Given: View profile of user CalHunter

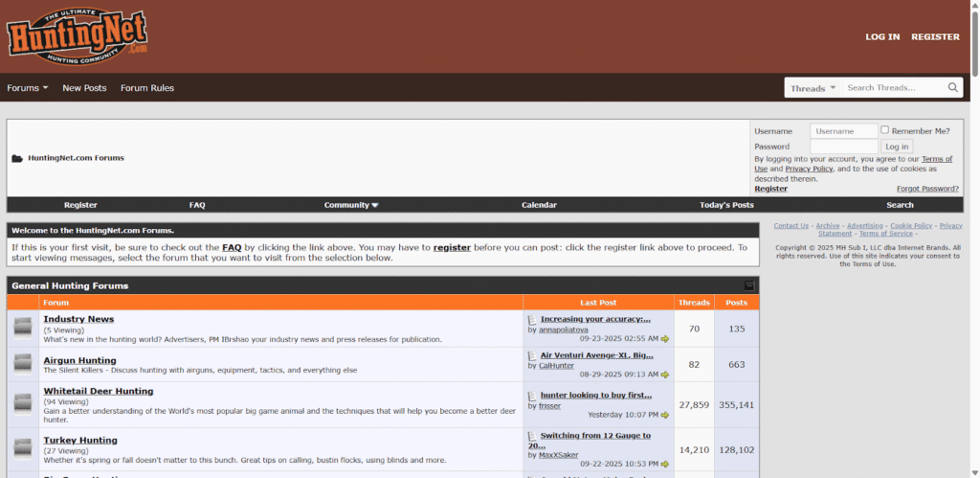Looking at the screenshot, I should pos(556,366).
